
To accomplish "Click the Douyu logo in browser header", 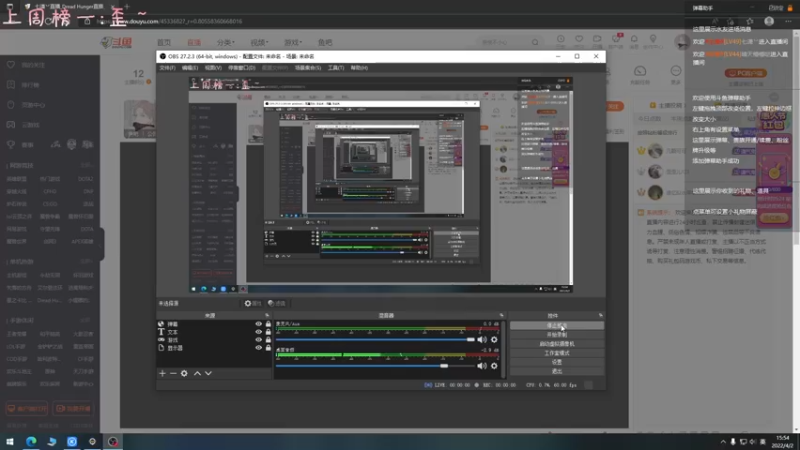I will [x=117, y=42].
